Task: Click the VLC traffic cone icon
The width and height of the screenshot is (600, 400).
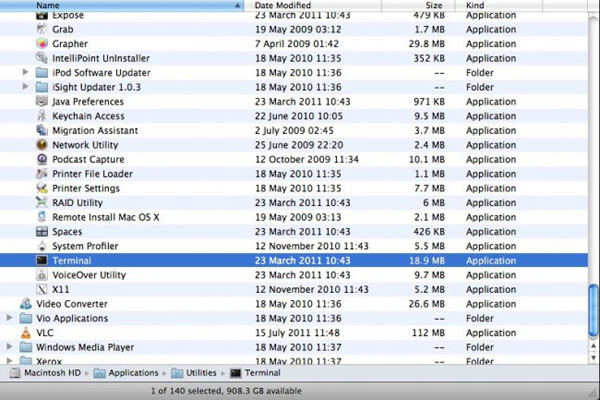Action: (26, 333)
